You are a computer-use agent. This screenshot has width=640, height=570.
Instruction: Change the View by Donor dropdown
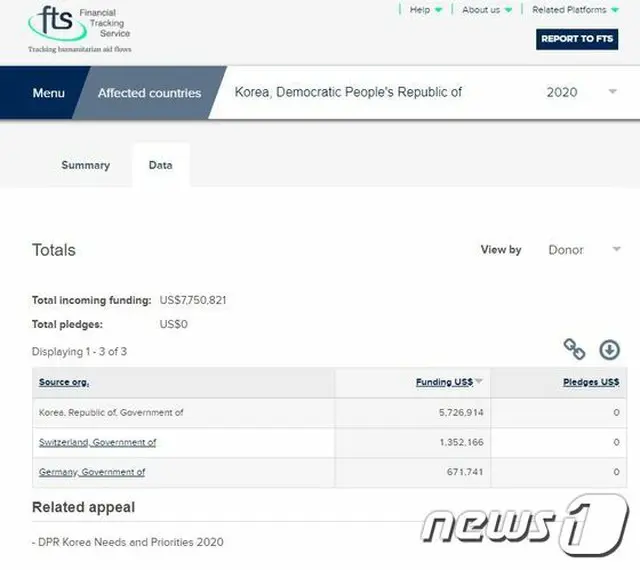click(583, 250)
